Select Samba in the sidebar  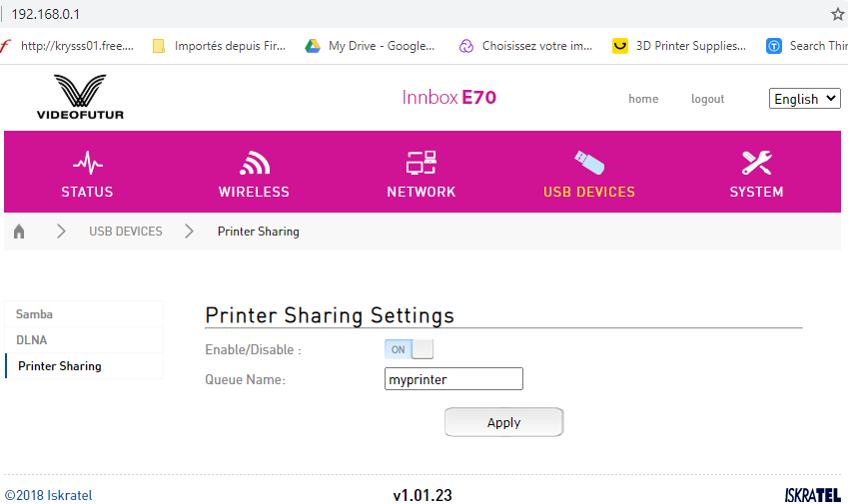(35, 314)
